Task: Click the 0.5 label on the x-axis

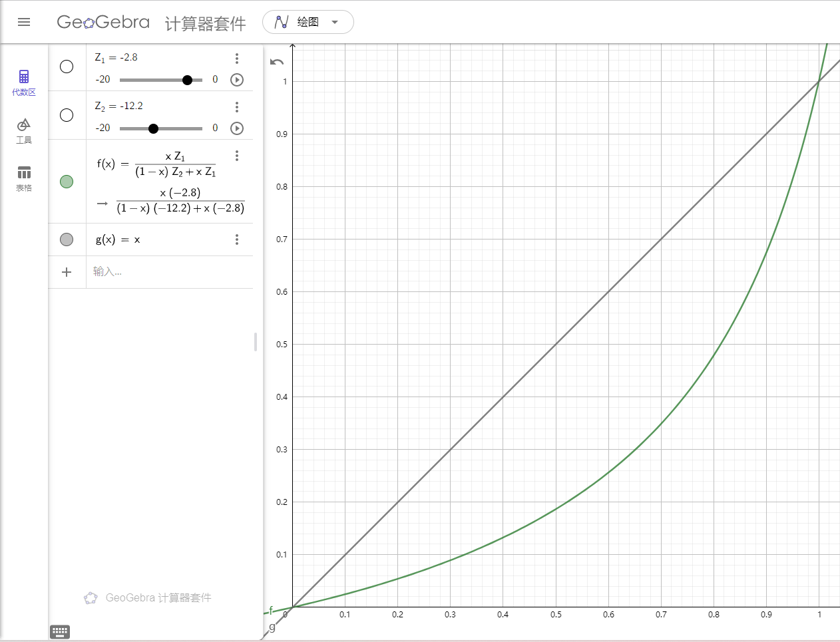Action: 556,615
